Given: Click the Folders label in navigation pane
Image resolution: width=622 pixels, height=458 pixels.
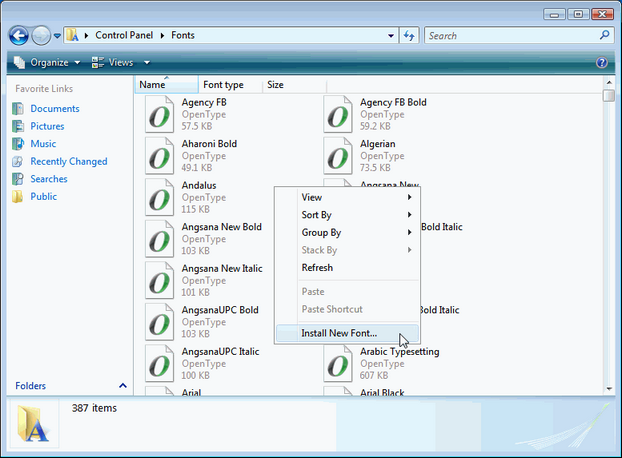Looking at the screenshot, I should [31, 386].
